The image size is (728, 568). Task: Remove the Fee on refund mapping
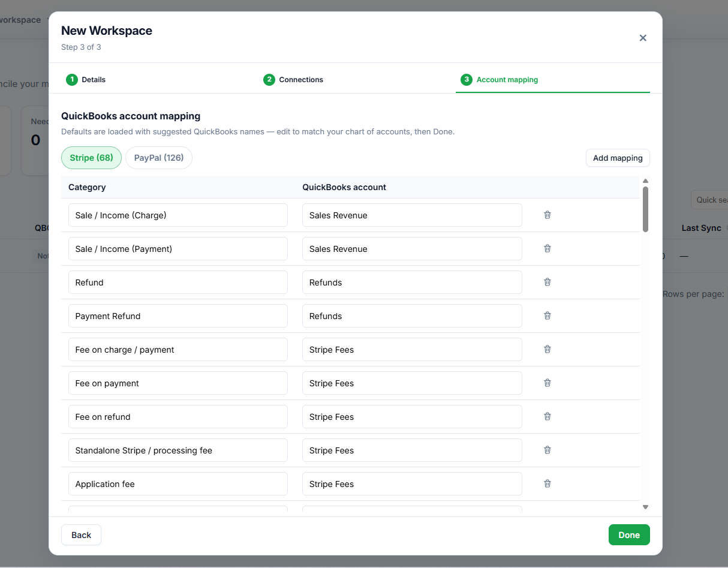point(547,416)
